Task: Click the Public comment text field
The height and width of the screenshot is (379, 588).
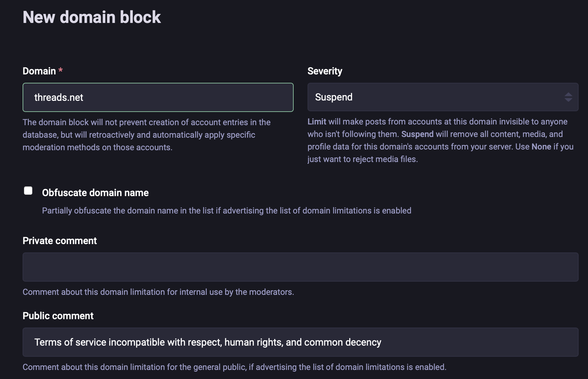Action: pyautogui.click(x=301, y=342)
